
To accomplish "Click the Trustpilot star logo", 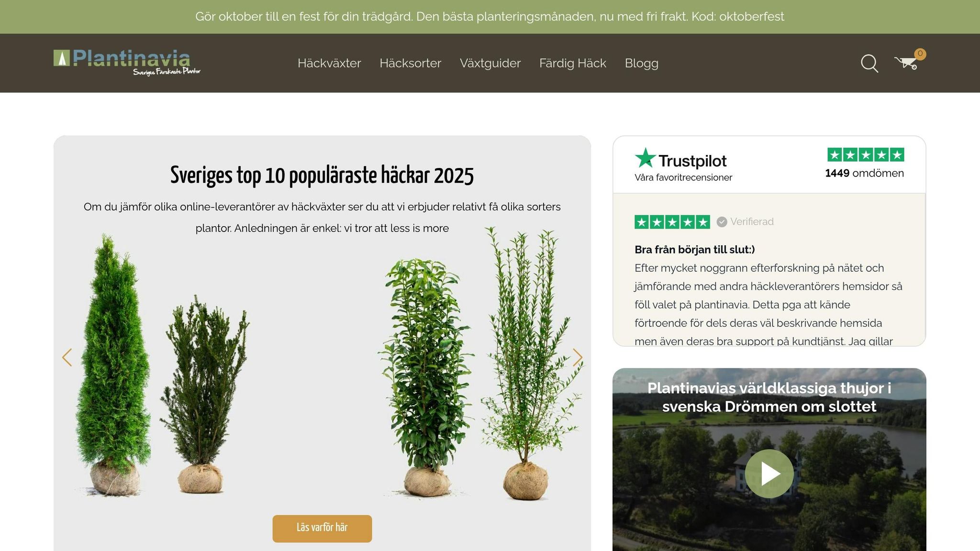I will pos(645,158).
